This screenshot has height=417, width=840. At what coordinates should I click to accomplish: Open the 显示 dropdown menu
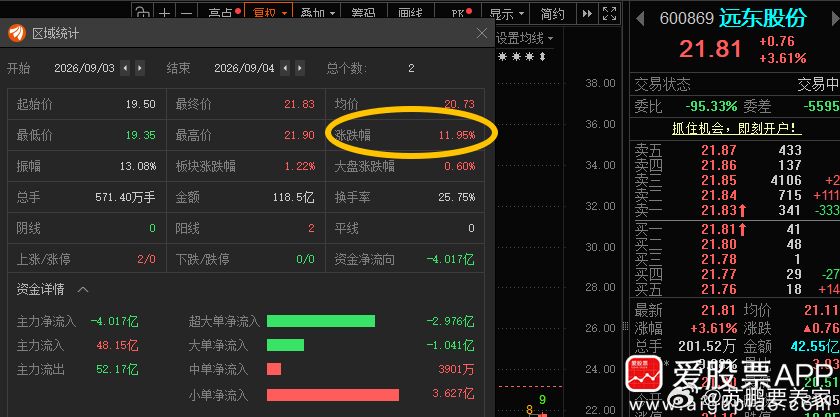pyautogui.click(x=506, y=13)
